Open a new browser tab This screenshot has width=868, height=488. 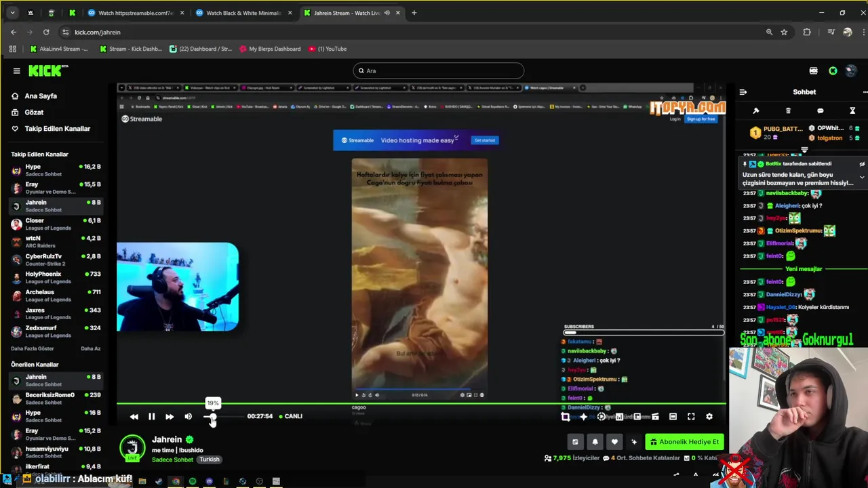(414, 13)
